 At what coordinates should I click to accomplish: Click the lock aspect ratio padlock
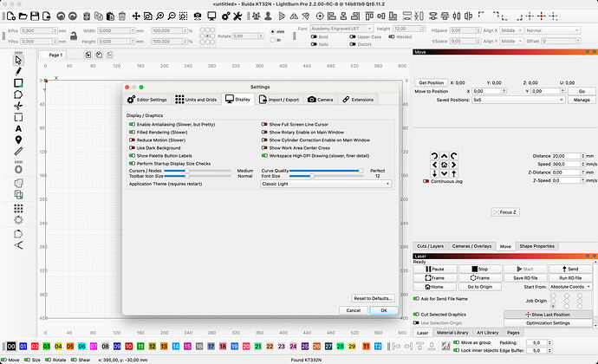74,36
